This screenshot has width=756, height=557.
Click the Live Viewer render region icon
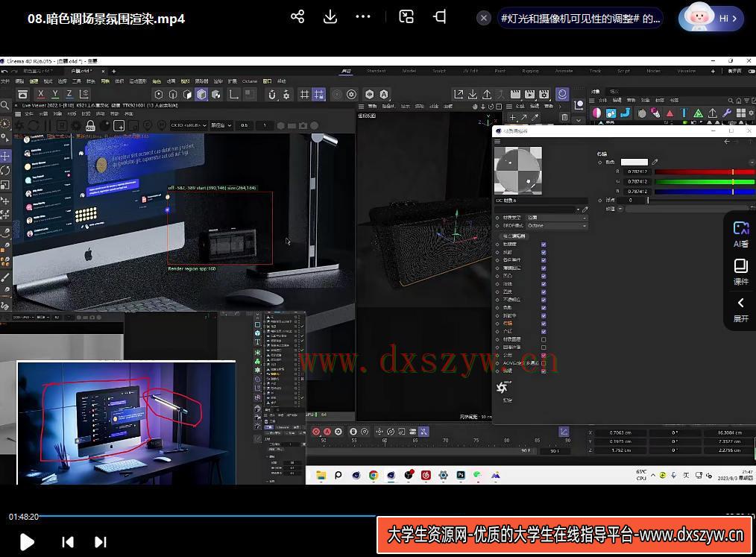click(119, 126)
